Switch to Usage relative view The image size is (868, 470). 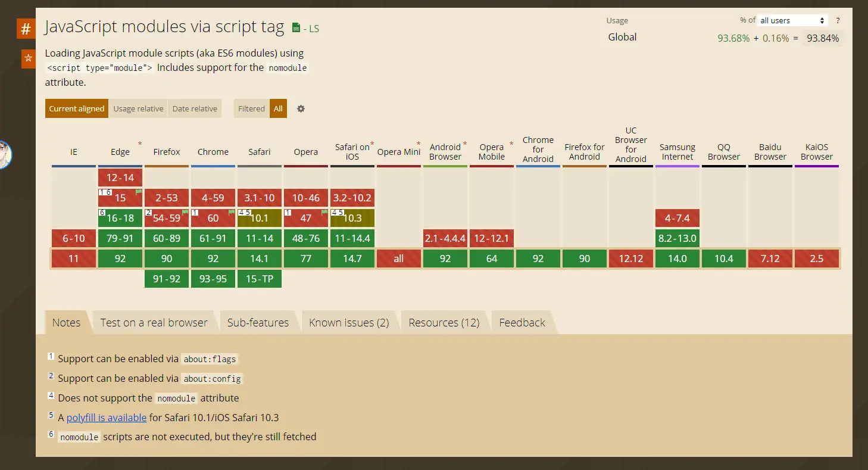pos(138,108)
